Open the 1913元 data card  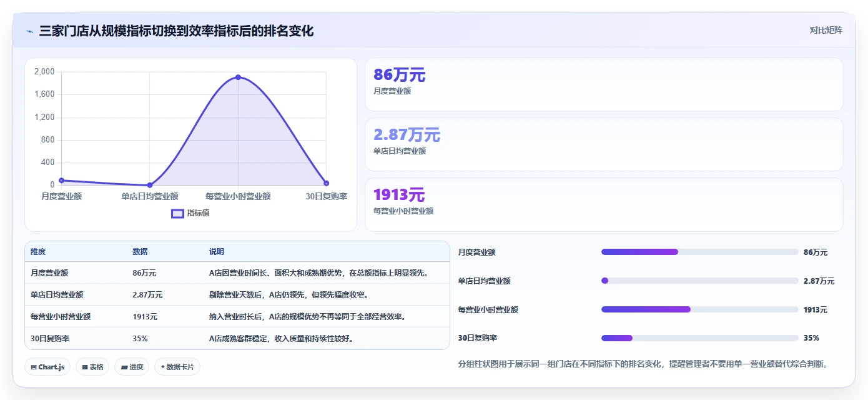pos(604,204)
